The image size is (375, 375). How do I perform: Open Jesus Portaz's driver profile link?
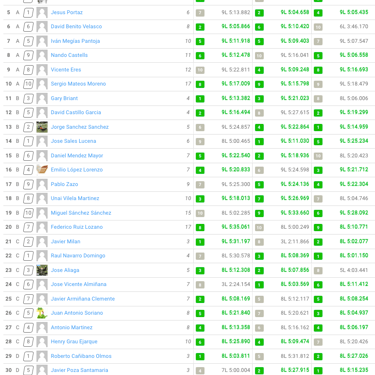(67, 12)
